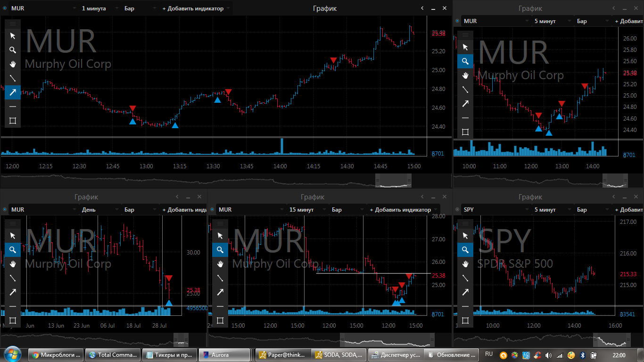The height and width of the screenshot is (362, 644).
Task: Select the rectangle tool in the SPY chart
Action: coord(465,321)
